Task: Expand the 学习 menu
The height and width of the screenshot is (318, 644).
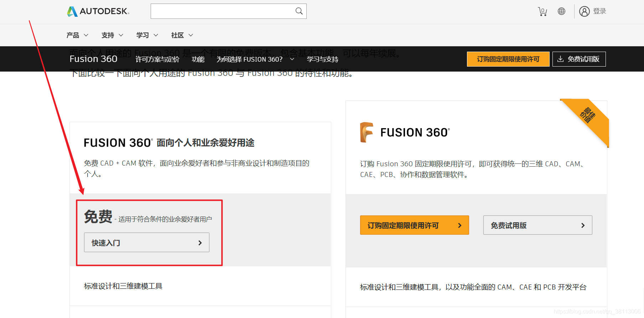Action: [x=147, y=35]
